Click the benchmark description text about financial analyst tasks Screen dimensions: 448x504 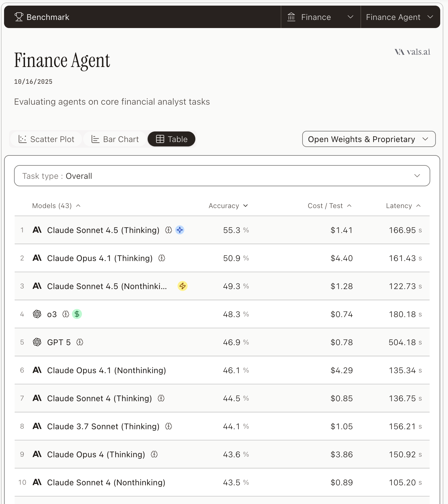[112, 102]
